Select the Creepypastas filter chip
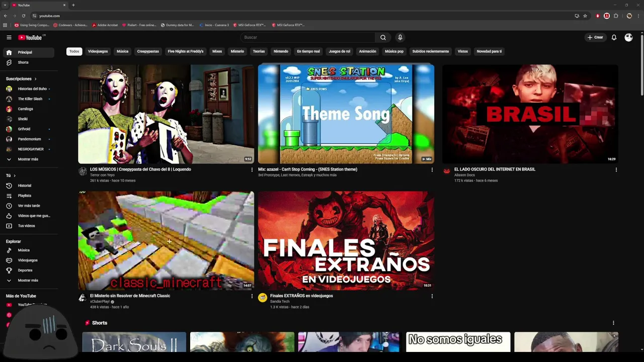 [148, 51]
